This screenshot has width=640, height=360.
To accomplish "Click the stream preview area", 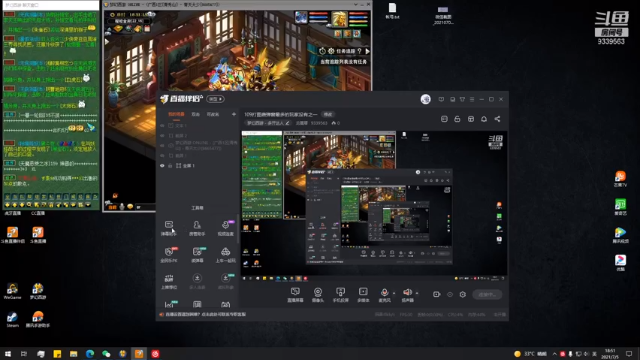I will point(374,206).
